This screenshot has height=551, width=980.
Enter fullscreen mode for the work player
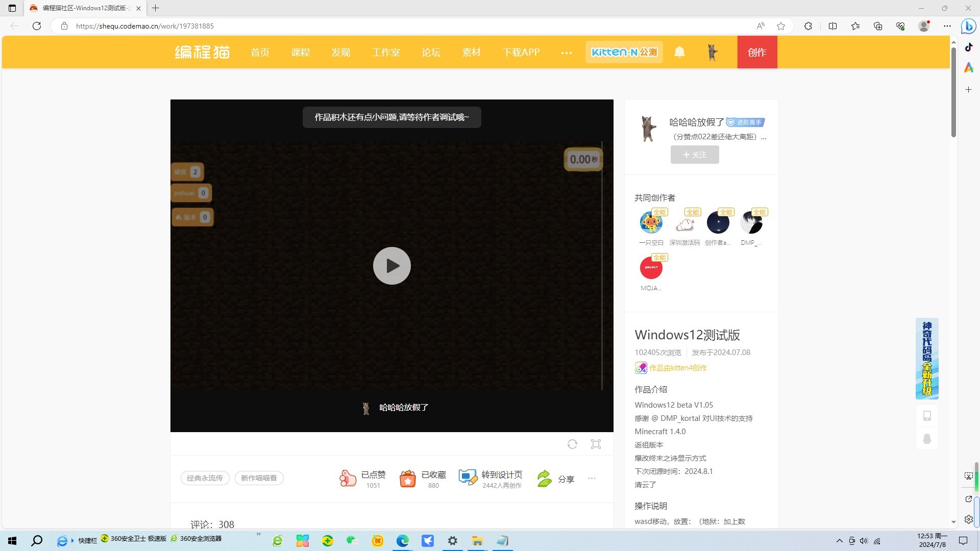pos(596,444)
